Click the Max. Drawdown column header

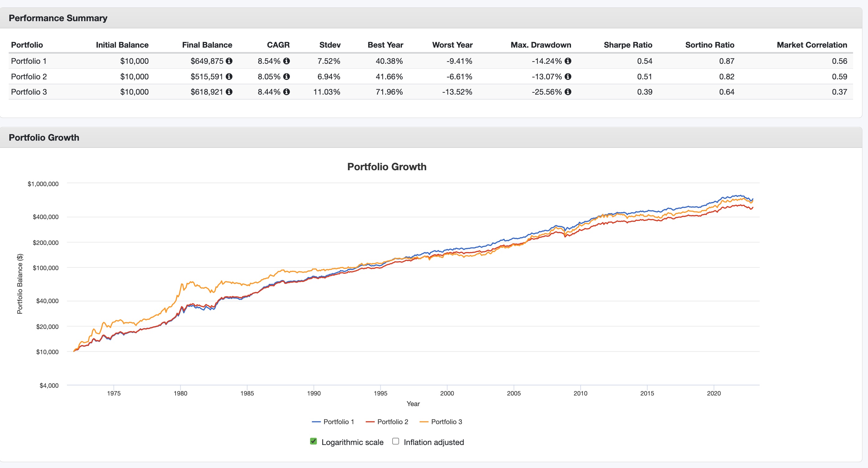point(540,45)
